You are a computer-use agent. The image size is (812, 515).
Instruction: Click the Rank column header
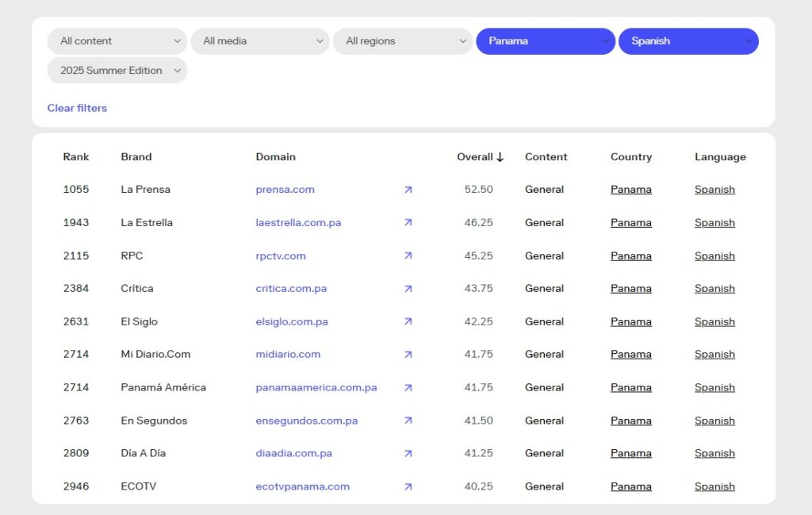[76, 157]
